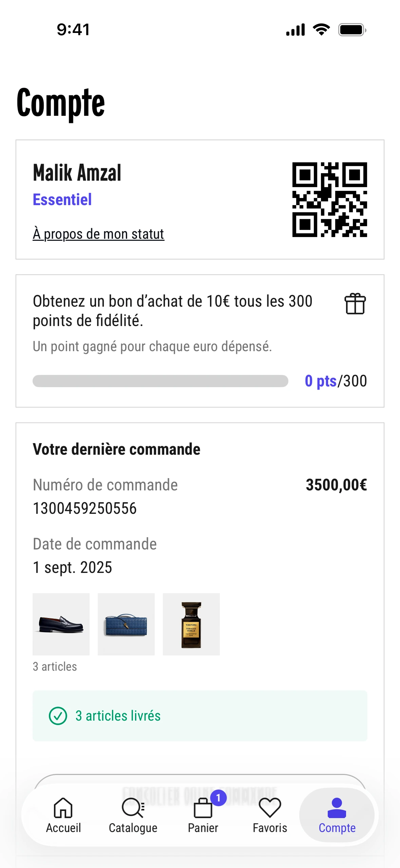Tap the Essentiel status label
Screen dimensions: 400x868
(62, 200)
